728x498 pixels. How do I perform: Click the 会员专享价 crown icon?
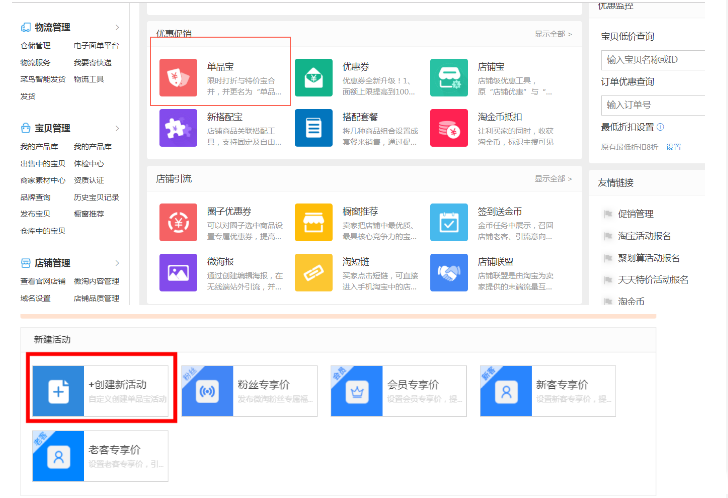click(x=357, y=391)
